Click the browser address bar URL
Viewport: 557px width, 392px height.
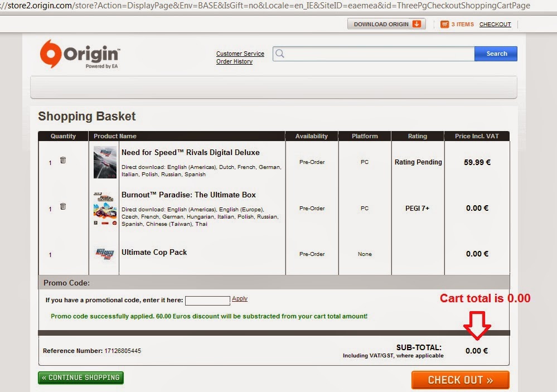click(x=265, y=6)
